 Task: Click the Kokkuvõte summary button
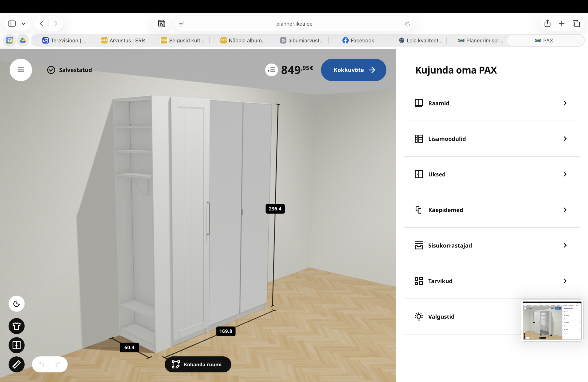pyautogui.click(x=353, y=70)
